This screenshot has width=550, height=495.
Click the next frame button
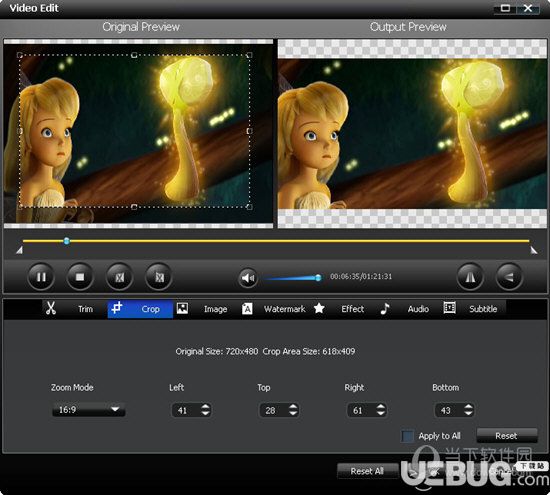(159, 277)
